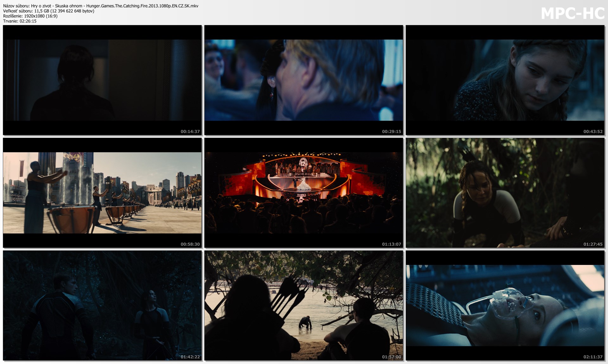
Task: Select the thumbnail at 00:43:52
Action: [x=505, y=80]
